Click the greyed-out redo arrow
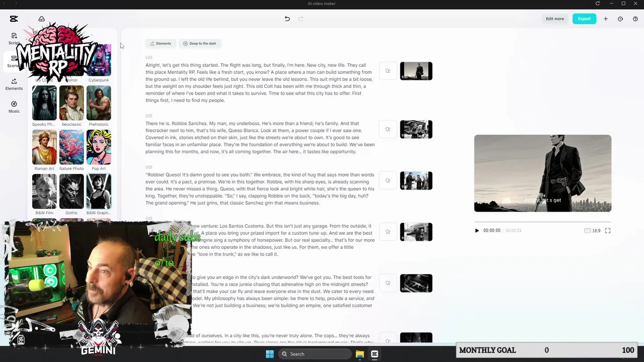Screen dimensions: 644x362 (301, 19)
